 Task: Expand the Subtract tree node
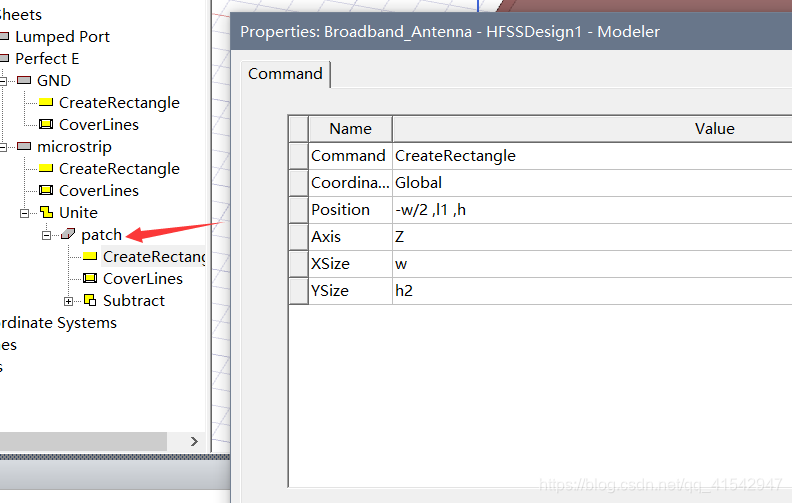pos(69,301)
